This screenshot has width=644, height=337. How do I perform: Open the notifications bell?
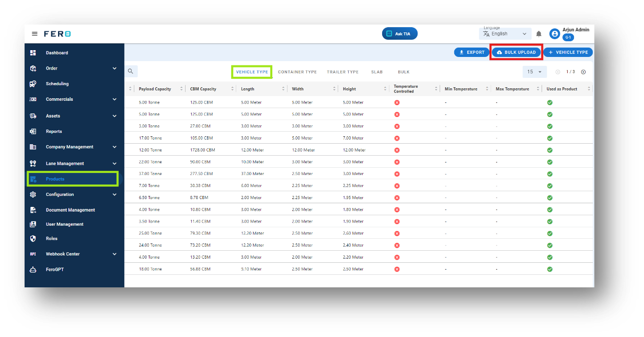pos(539,34)
